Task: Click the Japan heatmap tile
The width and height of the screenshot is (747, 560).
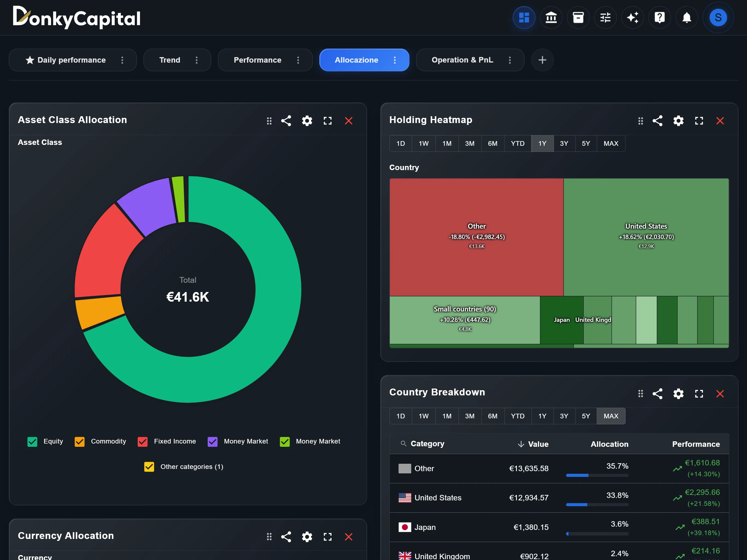Action: (x=561, y=320)
